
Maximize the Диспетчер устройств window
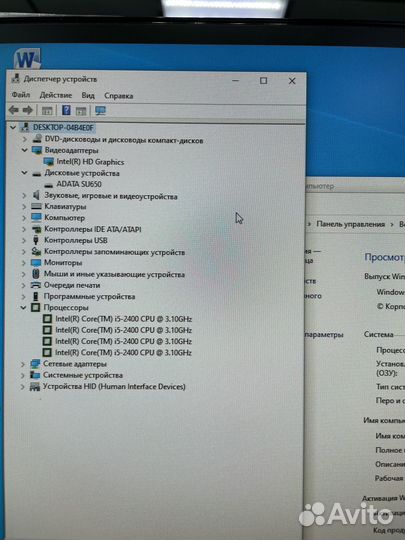tap(263, 81)
